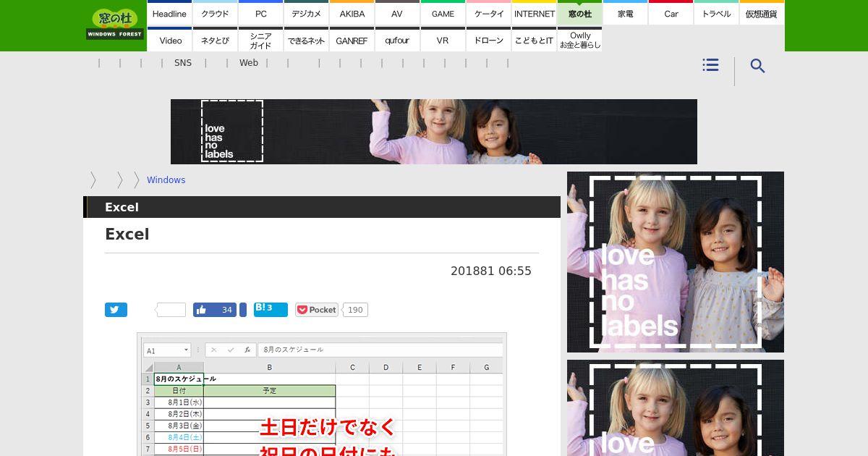This screenshot has height=456, width=868.
Task: Open the Owlly お金と暮らし tab
Action: pos(579,40)
